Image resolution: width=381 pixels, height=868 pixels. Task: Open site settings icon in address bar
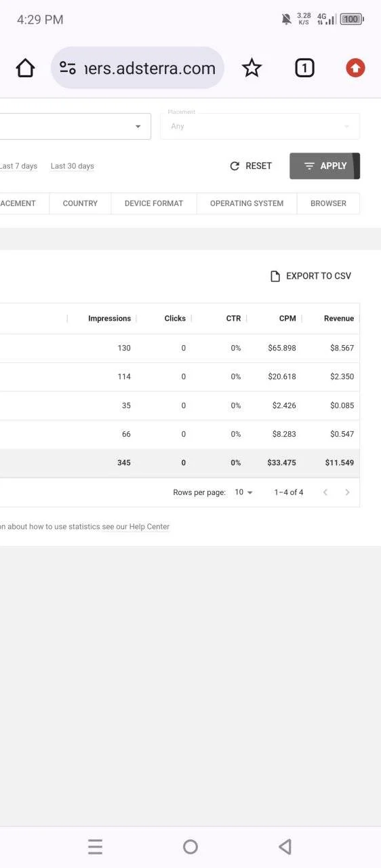[x=68, y=68]
